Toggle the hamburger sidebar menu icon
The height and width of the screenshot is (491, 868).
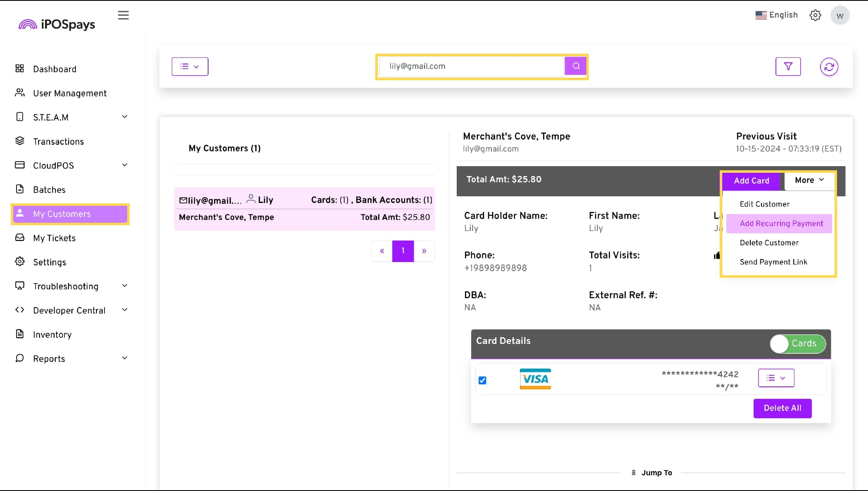(123, 15)
